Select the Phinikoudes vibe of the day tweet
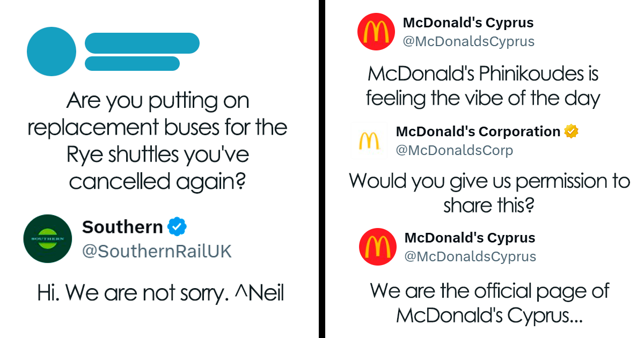The width and height of the screenshot is (644, 338). click(x=482, y=86)
